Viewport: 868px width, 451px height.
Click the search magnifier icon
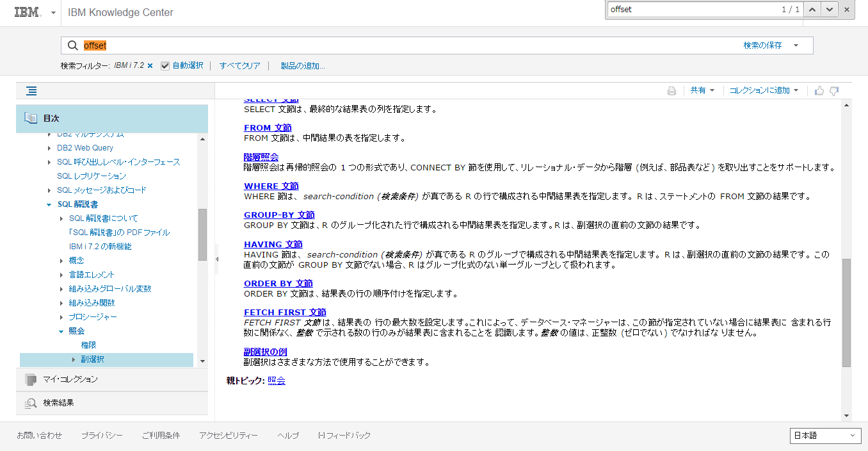pos(72,45)
